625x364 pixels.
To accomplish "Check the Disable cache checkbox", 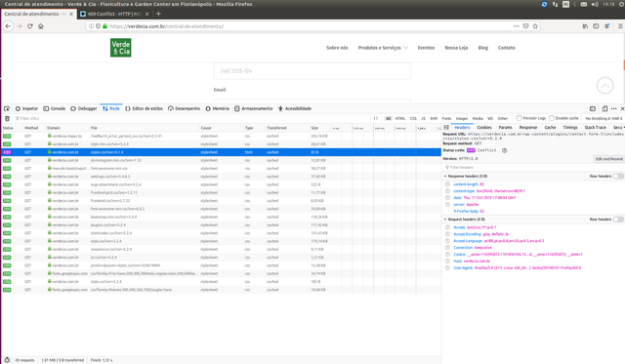I will [552, 118].
